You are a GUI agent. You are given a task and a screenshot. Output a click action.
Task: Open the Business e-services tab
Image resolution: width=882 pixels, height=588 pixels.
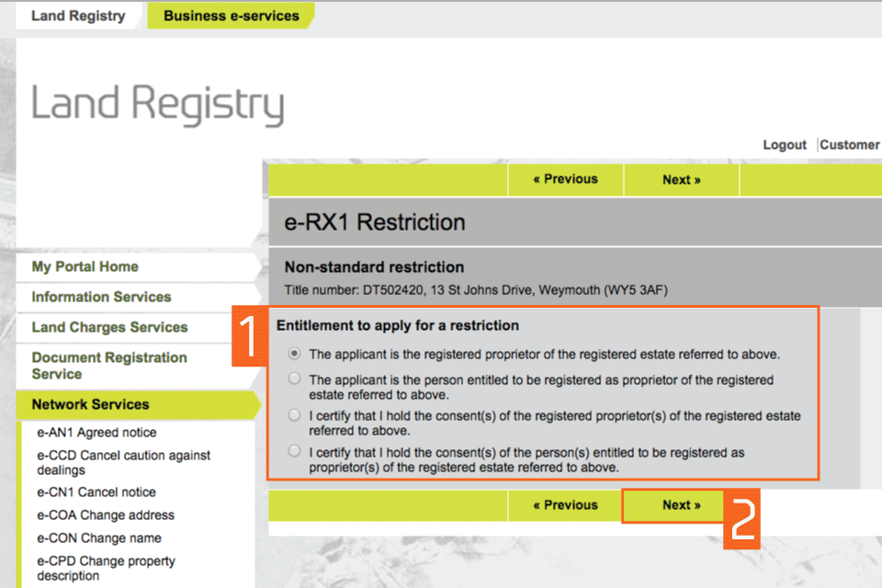231,16
